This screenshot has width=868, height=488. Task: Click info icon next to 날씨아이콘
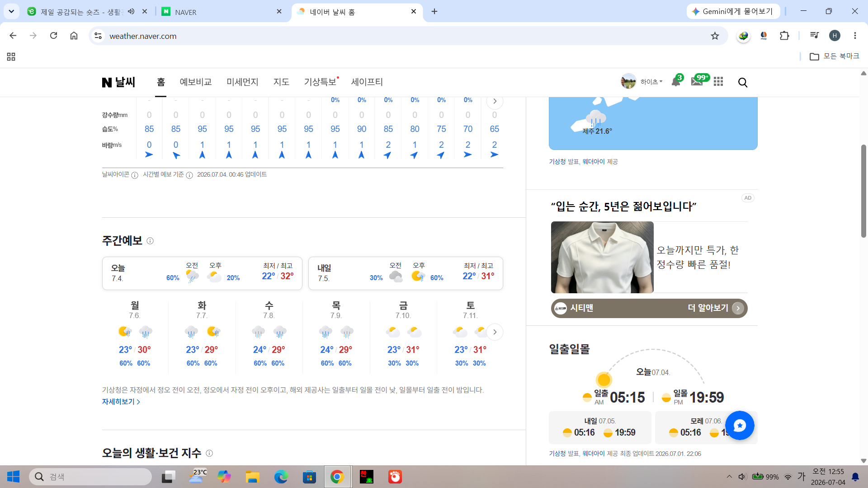(x=135, y=175)
